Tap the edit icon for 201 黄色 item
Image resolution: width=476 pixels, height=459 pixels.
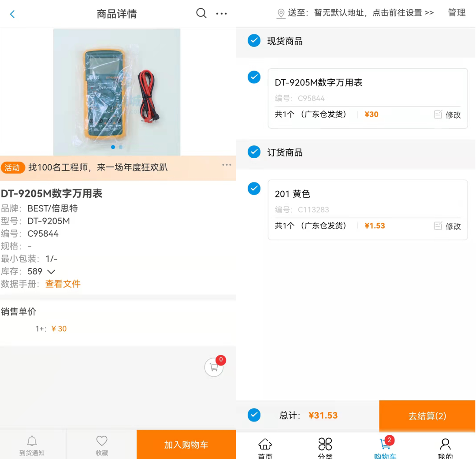click(438, 226)
